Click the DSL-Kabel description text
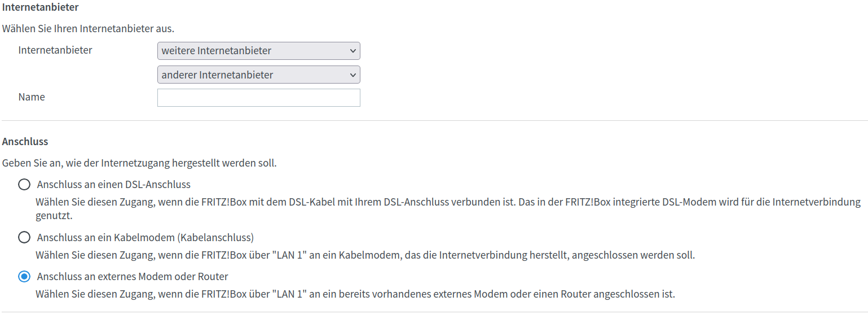Image resolution: width=868 pixels, height=314 pixels. (x=448, y=202)
